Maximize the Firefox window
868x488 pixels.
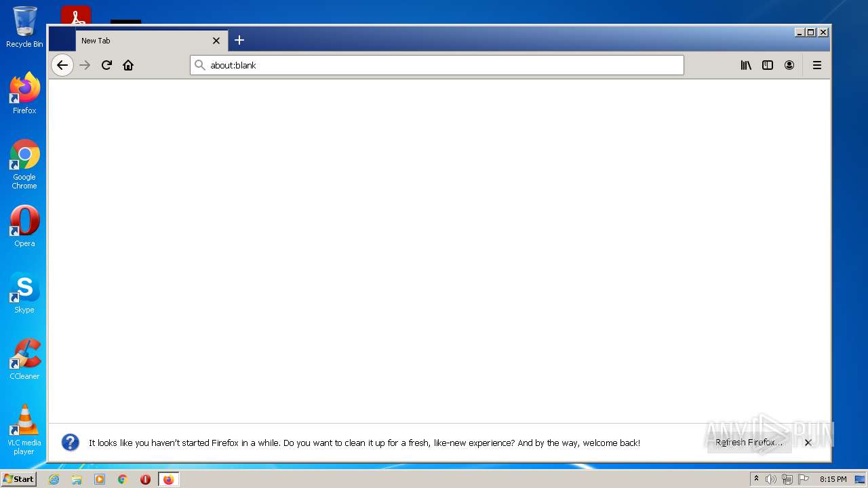tap(811, 32)
